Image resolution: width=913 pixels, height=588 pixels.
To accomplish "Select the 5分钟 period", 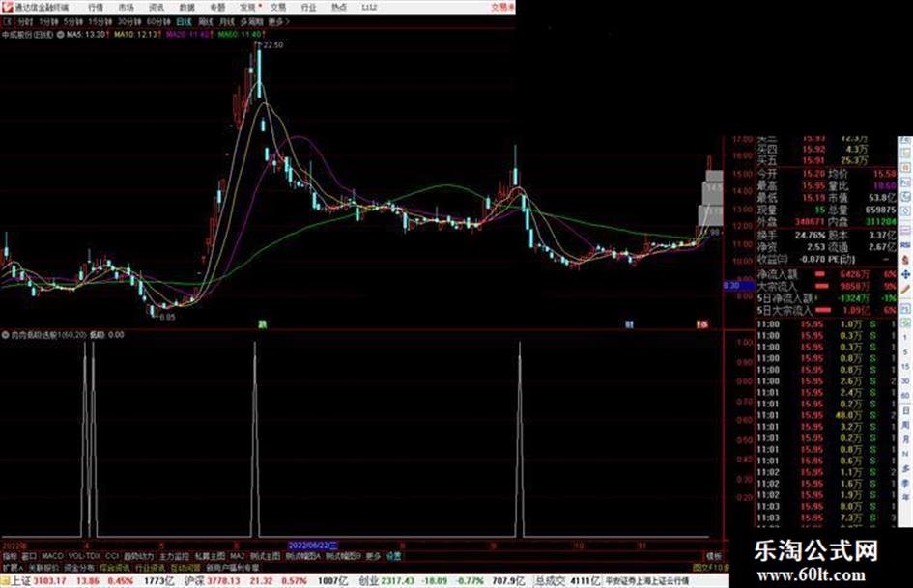I will pyautogui.click(x=73, y=21).
